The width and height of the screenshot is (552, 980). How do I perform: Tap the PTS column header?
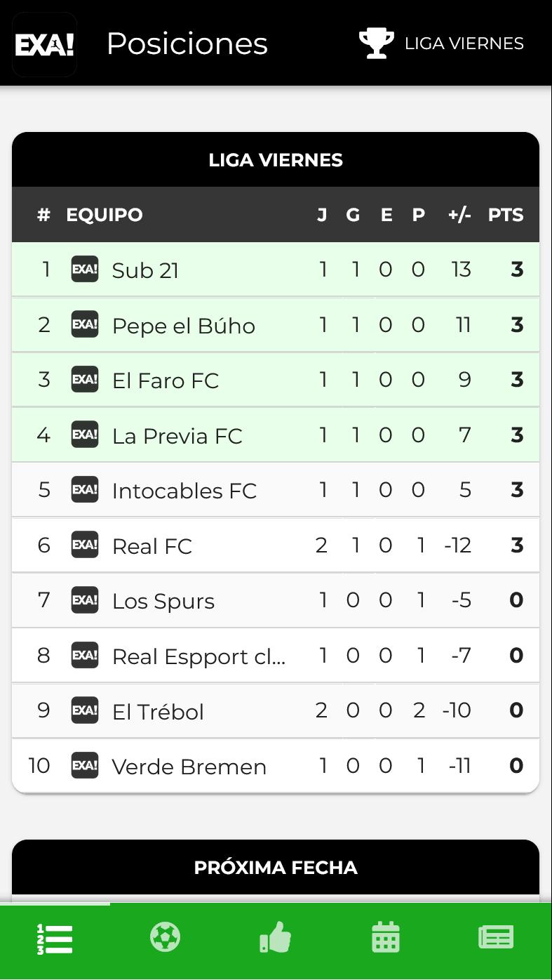pos(506,215)
